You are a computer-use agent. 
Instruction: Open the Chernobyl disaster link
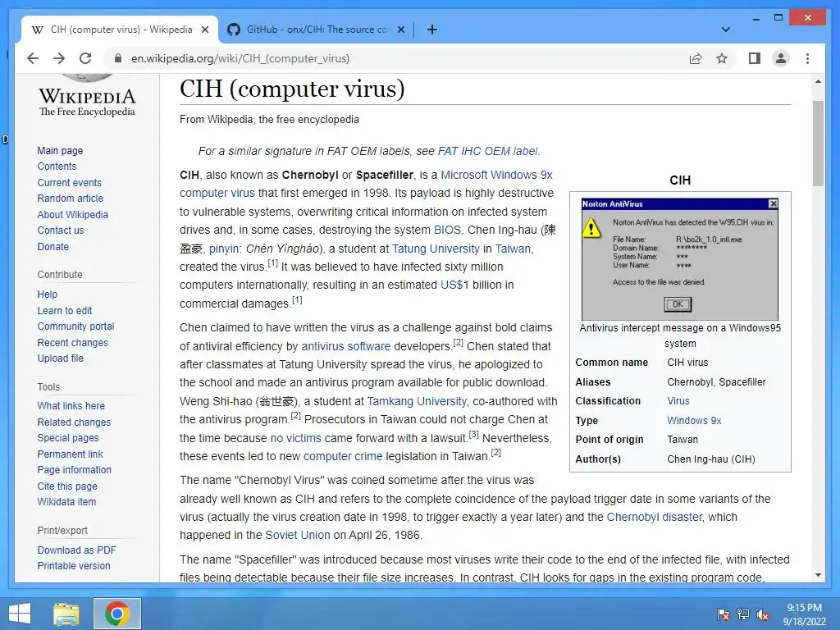[654, 517]
